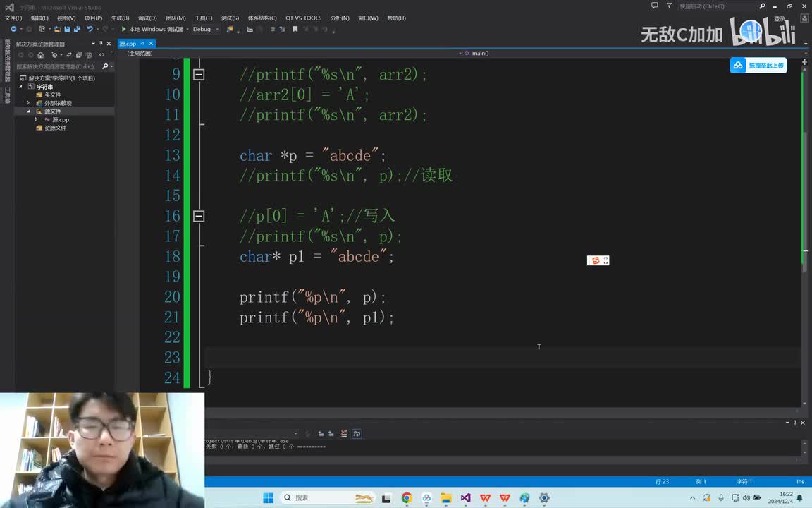812x508 pixels.
Task: Click the Navigate Backward toolbar icon
Action: (x=13, y=29)
